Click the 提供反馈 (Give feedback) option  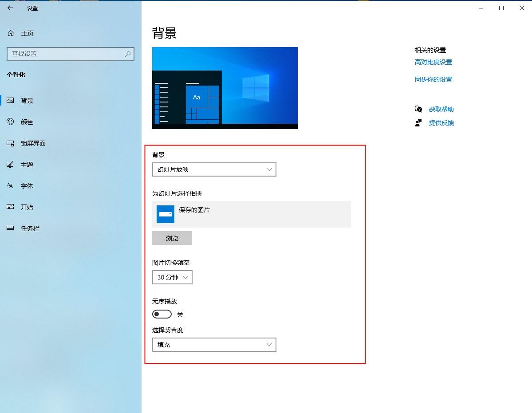[x=441, y=123]
